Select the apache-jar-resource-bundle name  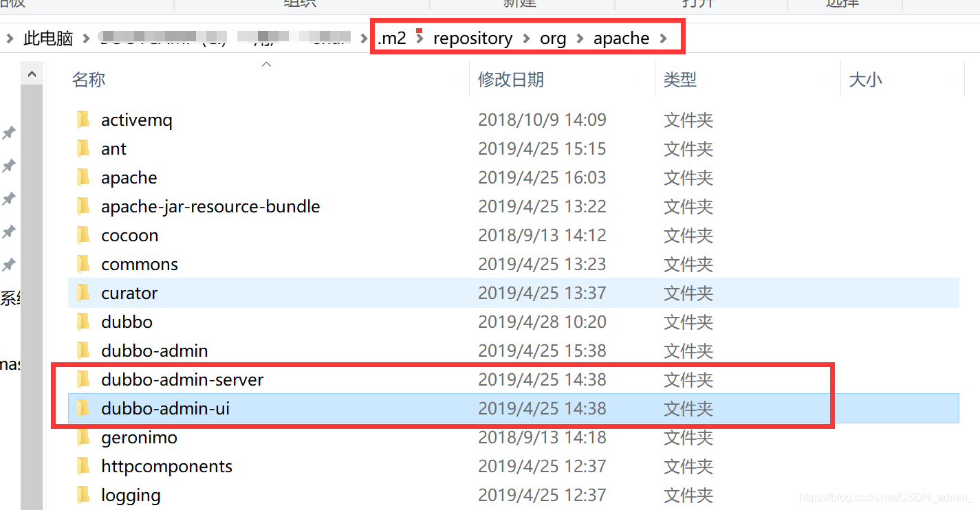pos(210,207)
